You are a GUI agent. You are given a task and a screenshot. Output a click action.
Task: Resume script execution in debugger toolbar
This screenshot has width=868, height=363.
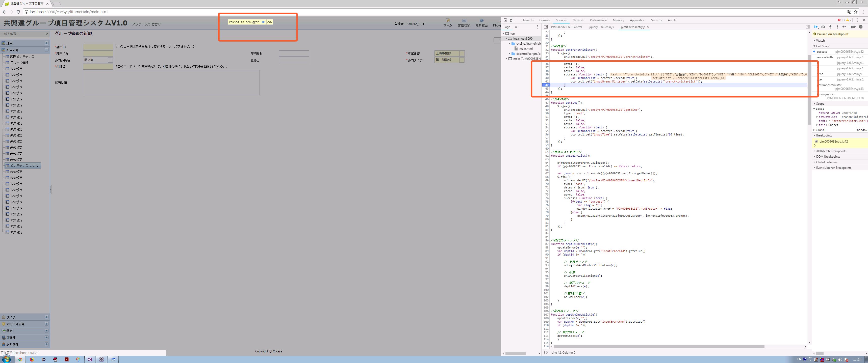816,27
